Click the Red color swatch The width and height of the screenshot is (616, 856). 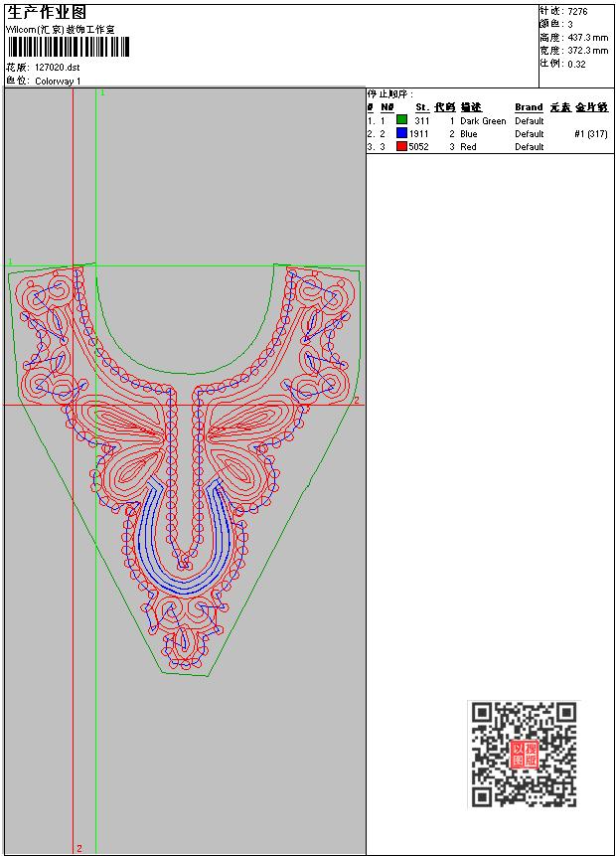pyautogui.click(x=401, y=146)
